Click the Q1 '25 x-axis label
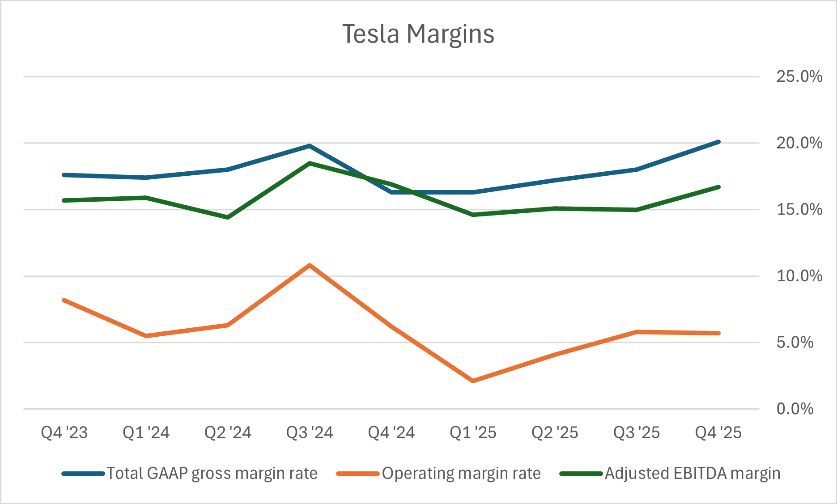 point(473,432)
